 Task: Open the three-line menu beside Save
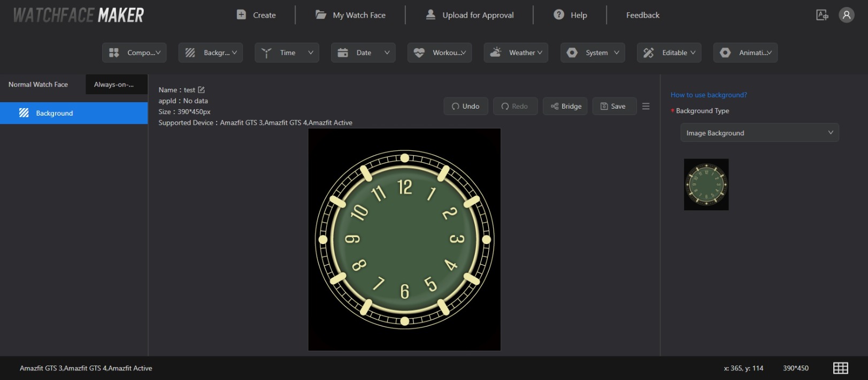coord(646,106)
